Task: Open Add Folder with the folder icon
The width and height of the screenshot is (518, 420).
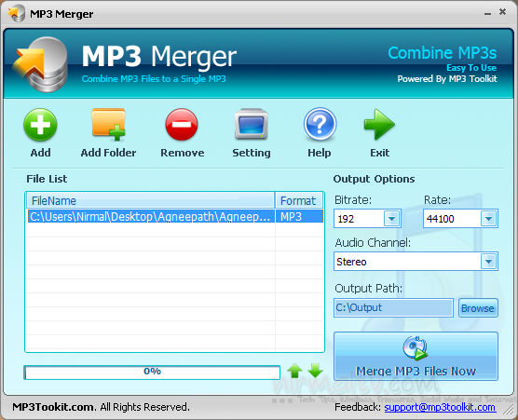Action: point(108,125)
